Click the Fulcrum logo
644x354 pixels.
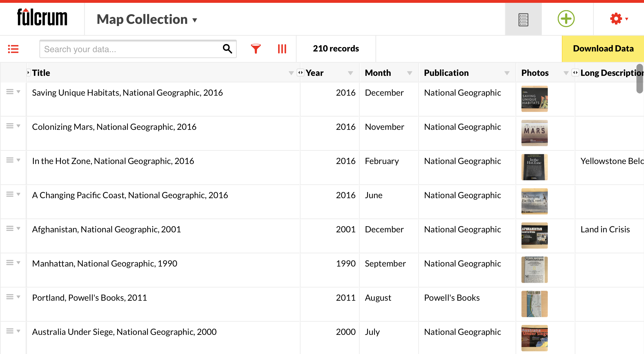(42, 17)
